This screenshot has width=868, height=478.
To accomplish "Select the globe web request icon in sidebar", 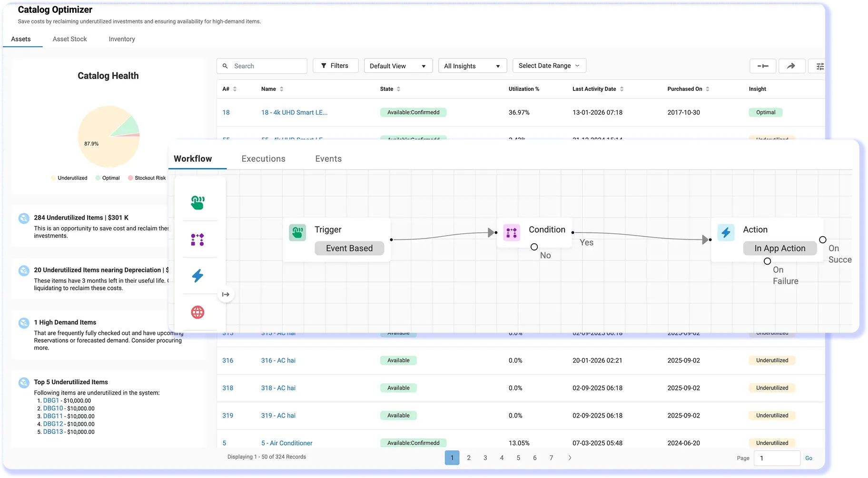I will pos(197,312).
